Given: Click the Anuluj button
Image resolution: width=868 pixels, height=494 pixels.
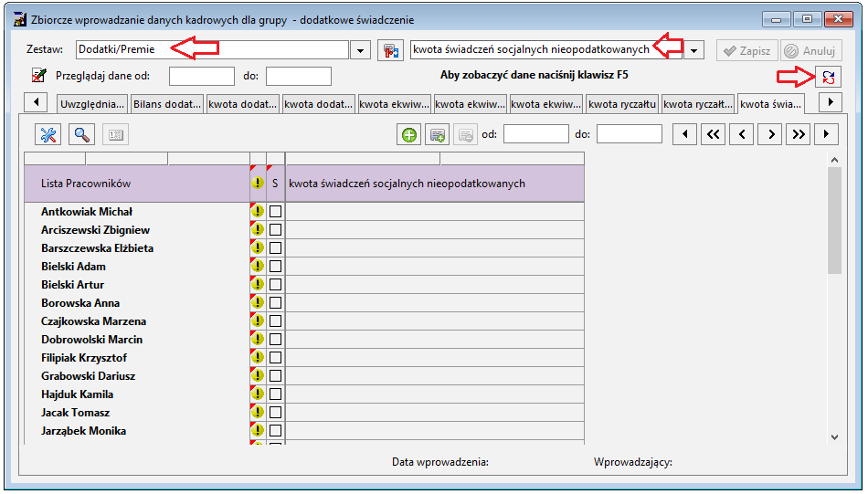Looking at the screenshot, I should coord(811,50).
